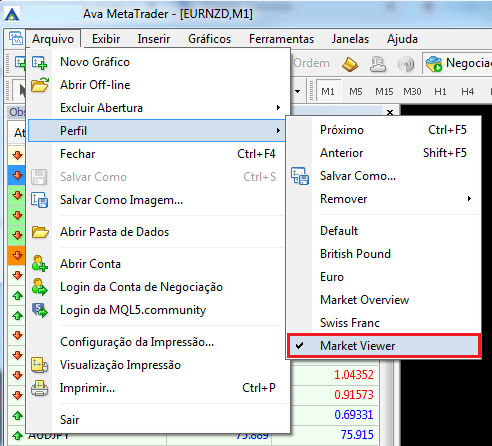The image size is (492, 446).
Task: Toggle the checked Market Viewer profile
Action: (383, 346)
